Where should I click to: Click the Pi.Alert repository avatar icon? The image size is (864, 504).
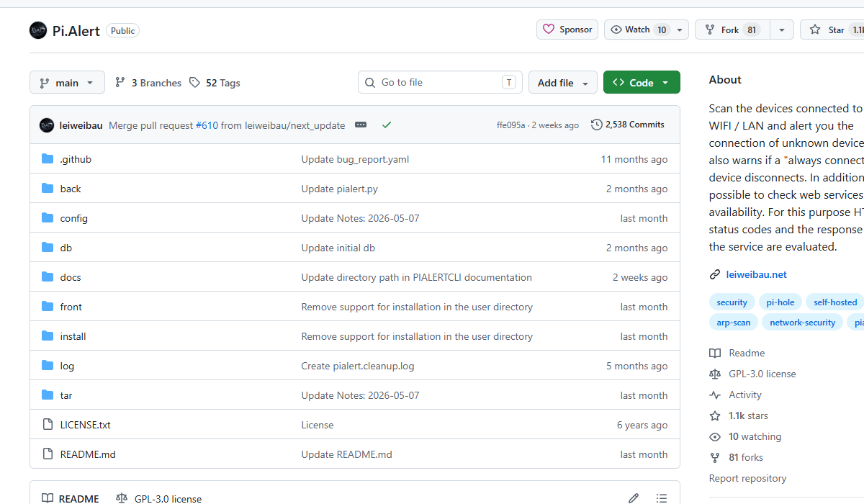click(38, 30)
